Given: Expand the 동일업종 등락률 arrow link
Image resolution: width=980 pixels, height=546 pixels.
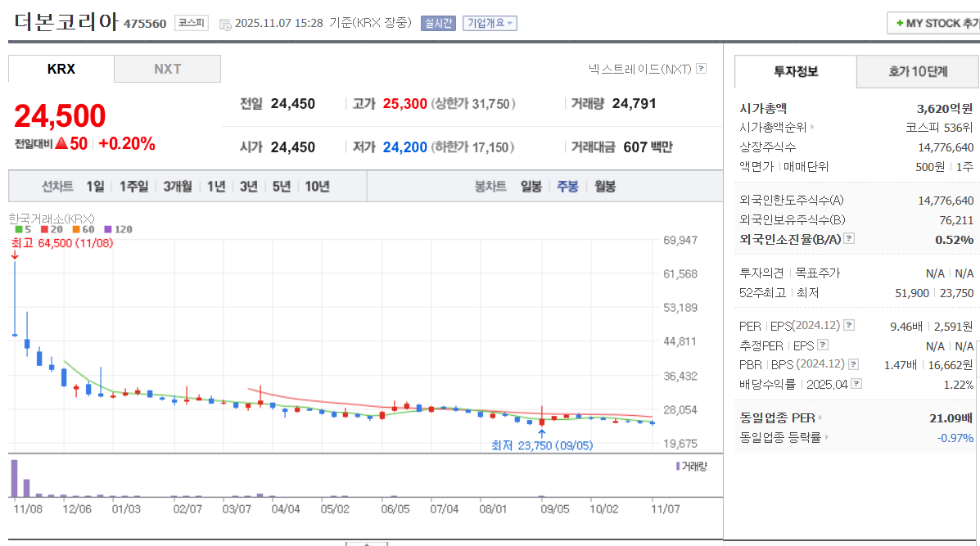Looking at the screenshot, I should click(826, 437).
